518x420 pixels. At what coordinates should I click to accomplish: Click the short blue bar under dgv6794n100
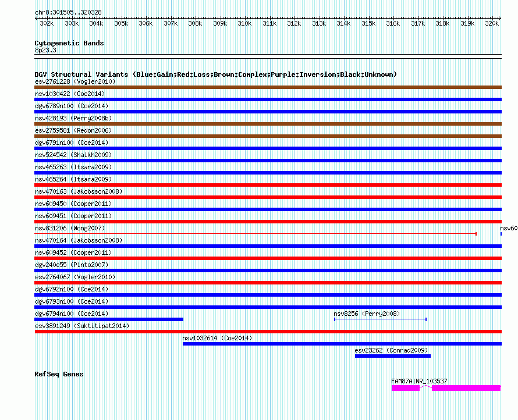pyautogui.click(x=109, y=319)
